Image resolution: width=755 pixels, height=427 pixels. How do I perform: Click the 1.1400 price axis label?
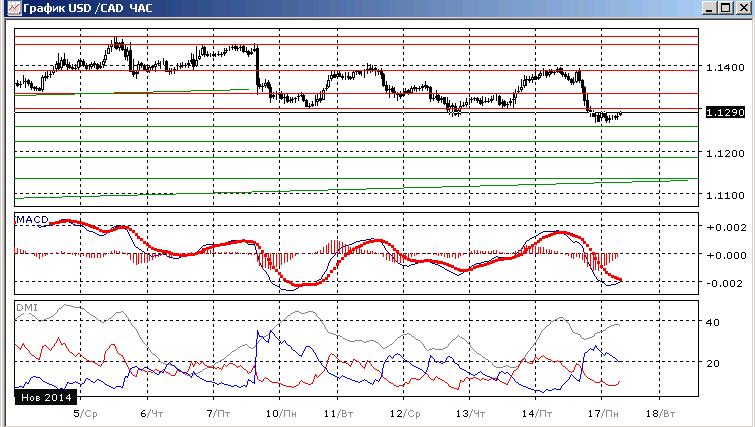tap(725, 67)
